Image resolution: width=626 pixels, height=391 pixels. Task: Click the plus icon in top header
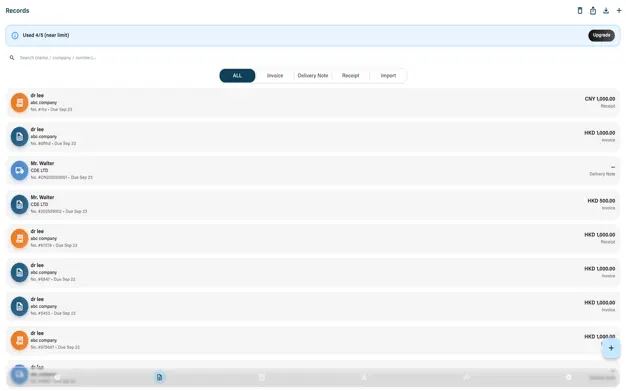(x=619, y=11)
